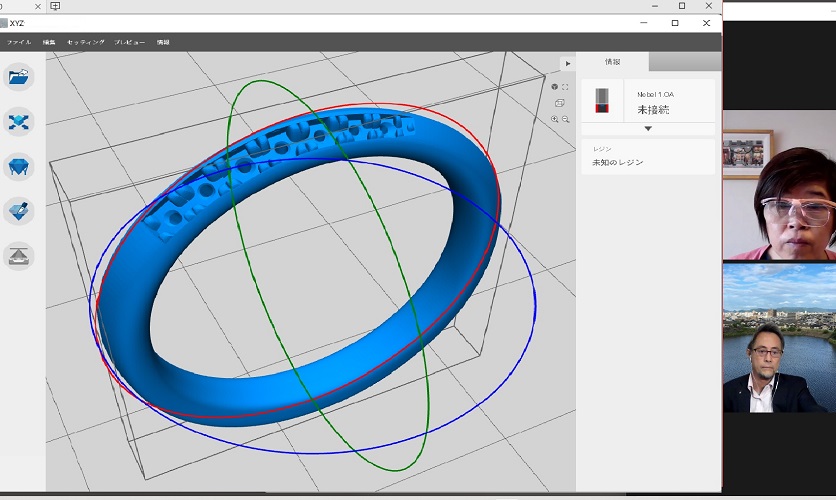This screenshot has height=500, width=836.
Task: Open the import file folder icon
Action: (19, 77)
